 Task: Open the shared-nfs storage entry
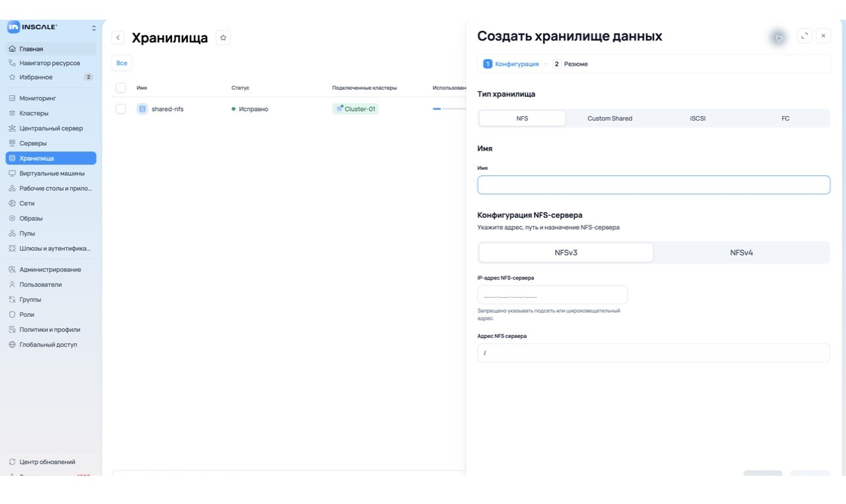(167, 109)
